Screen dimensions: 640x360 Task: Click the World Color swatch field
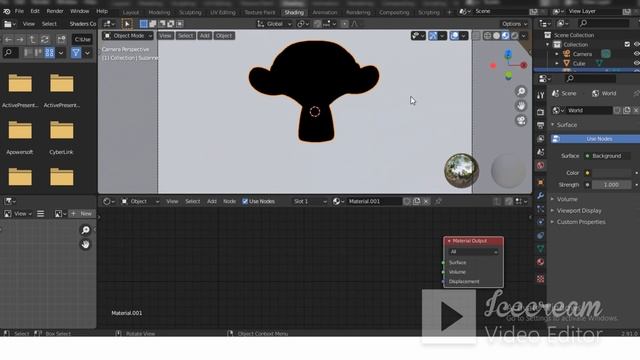coord(612,173)
